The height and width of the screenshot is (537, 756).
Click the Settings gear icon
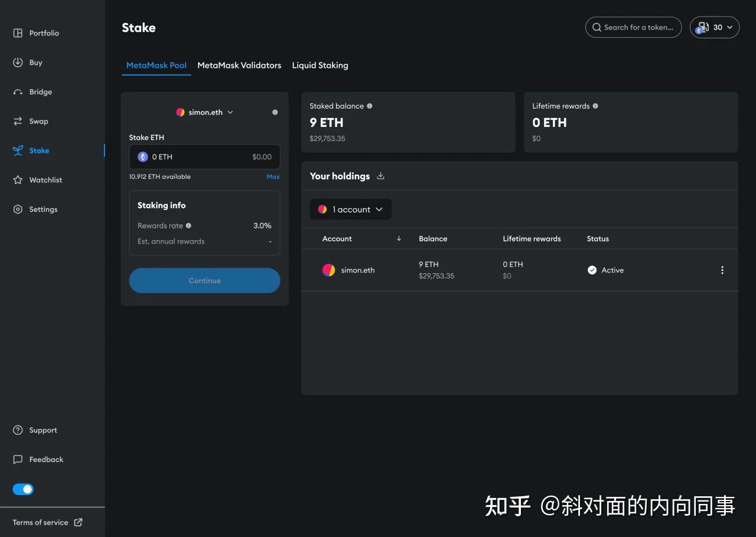tap(18, 209)
